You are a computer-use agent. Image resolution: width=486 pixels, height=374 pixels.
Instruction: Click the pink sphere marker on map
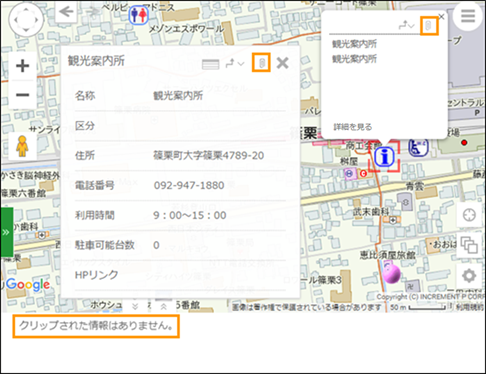[x=391, y=273]
